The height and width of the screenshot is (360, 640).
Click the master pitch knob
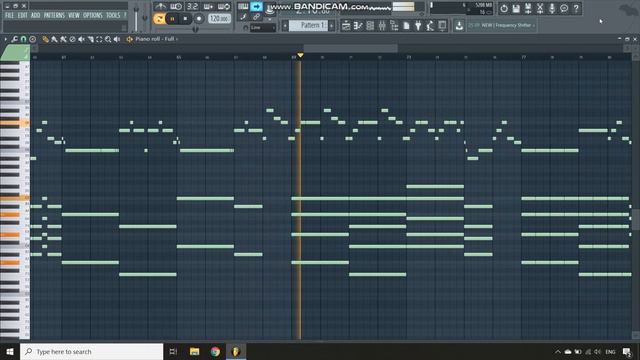point(144,17)
